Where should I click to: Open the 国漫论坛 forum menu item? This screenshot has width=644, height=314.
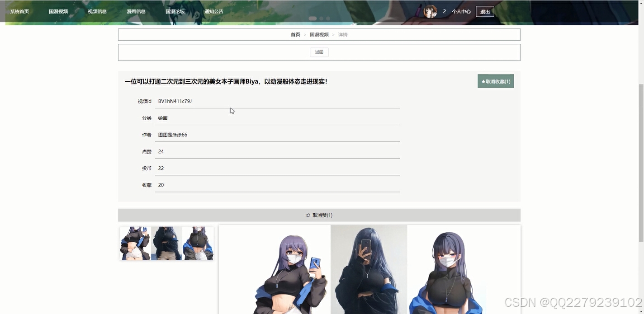click(x=175, y=11)
